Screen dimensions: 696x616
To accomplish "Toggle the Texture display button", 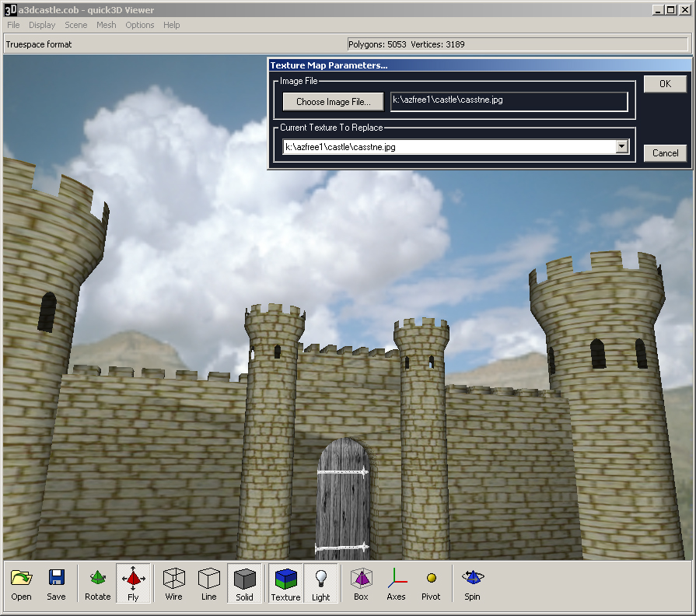I will (x=286, y=584).
